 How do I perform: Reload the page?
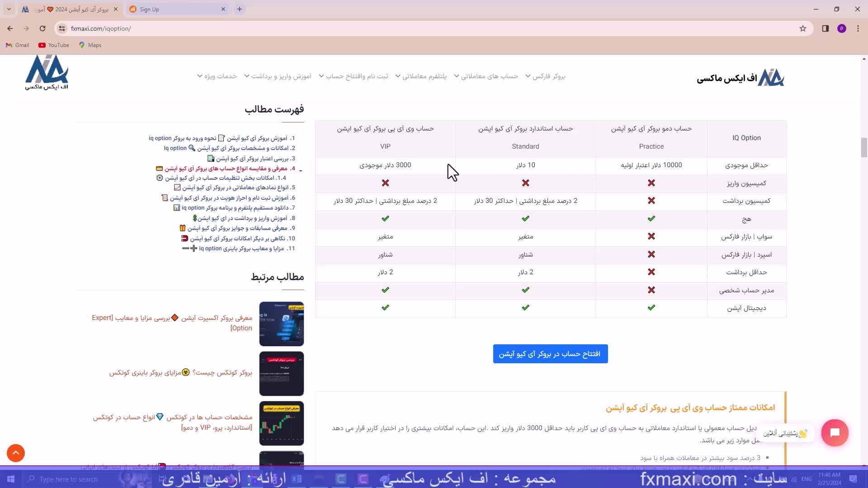click(x=42, y=28)
